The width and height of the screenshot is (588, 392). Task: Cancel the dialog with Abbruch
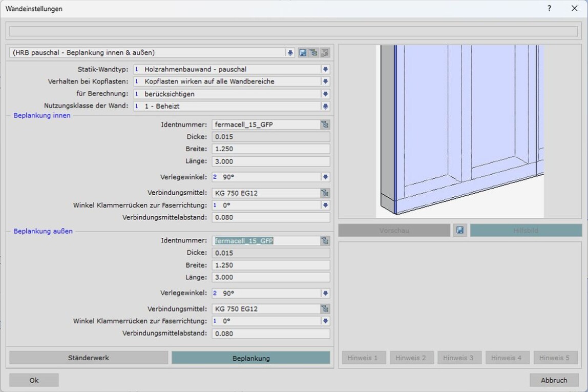(554, 380)
